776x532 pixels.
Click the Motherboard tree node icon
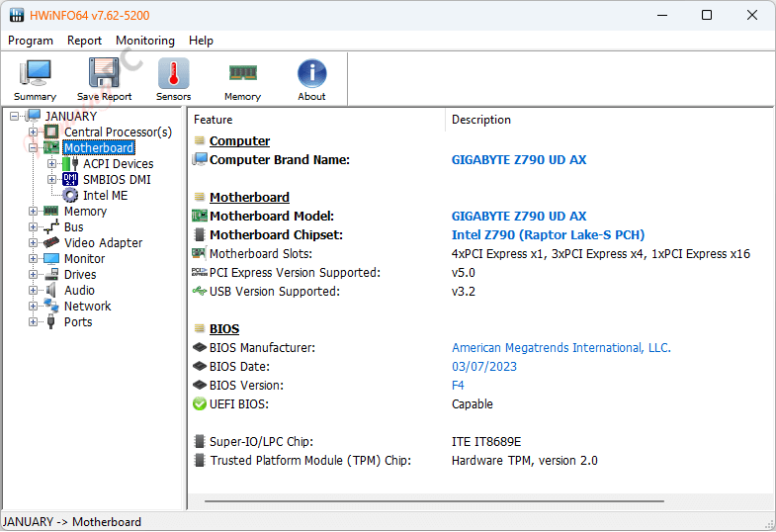51,147
